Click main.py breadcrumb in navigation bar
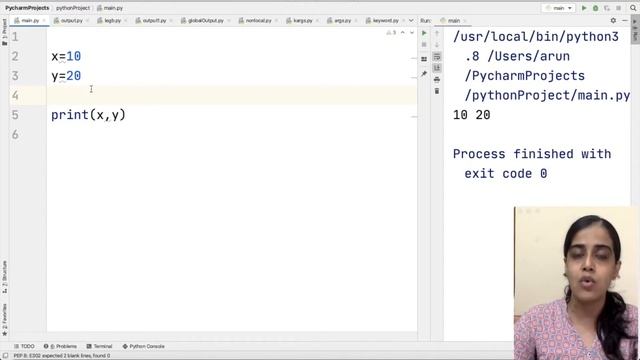Screen dimensions: 640x360 [110, 8]
